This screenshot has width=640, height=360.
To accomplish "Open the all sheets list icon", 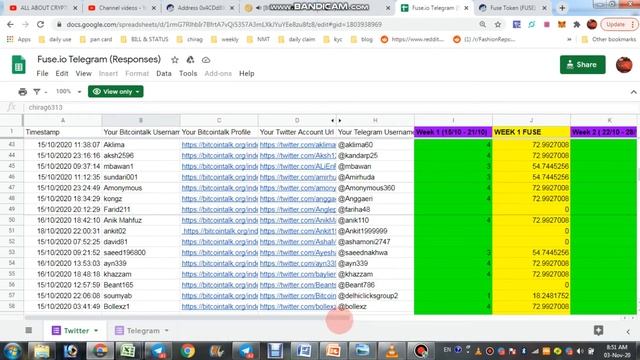I will 29,330.
